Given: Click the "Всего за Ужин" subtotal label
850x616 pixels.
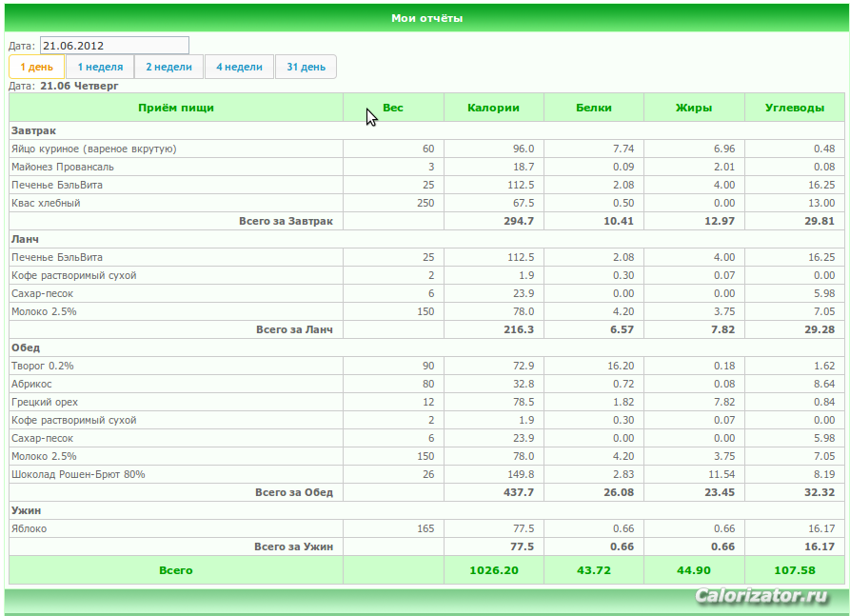Looking at the screenshot, I should point(294,546).
